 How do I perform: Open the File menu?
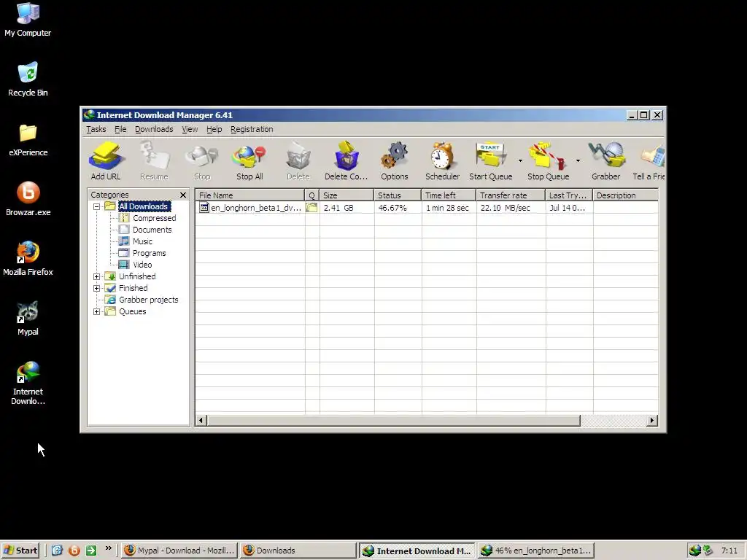120,129
